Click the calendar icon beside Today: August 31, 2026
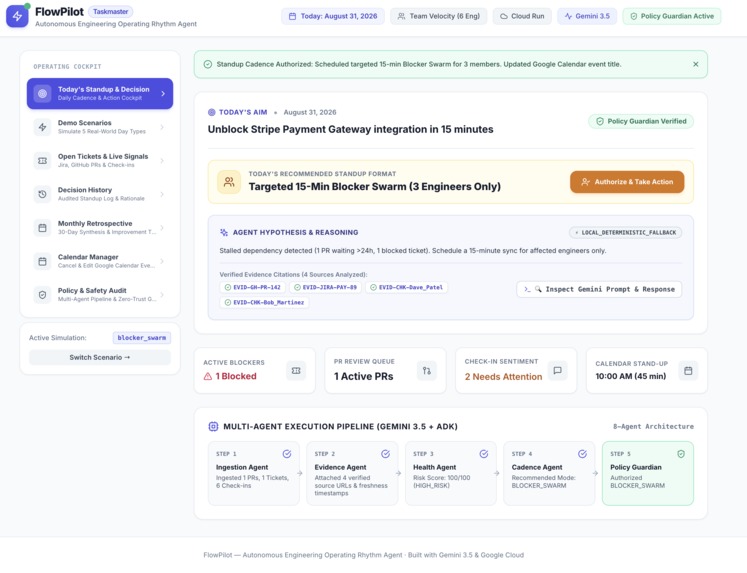The height and width of the screenshot is (573, 747). coord(293,16)
